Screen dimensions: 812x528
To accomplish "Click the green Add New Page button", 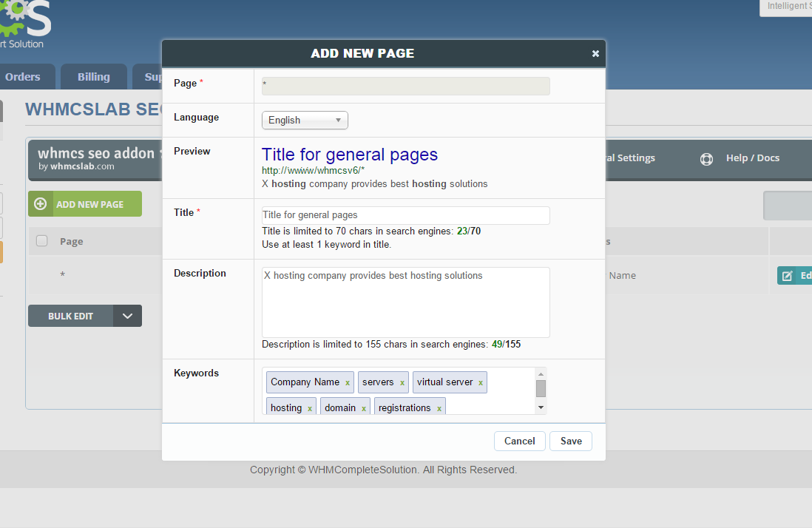I will click(x=85, y=204).
